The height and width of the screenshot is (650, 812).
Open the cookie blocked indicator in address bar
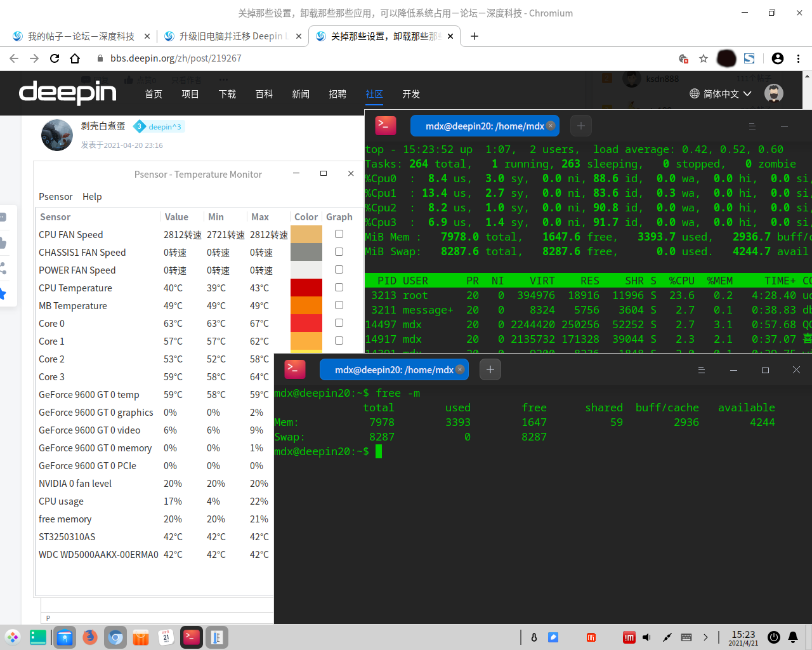click(x=683, y=58)
